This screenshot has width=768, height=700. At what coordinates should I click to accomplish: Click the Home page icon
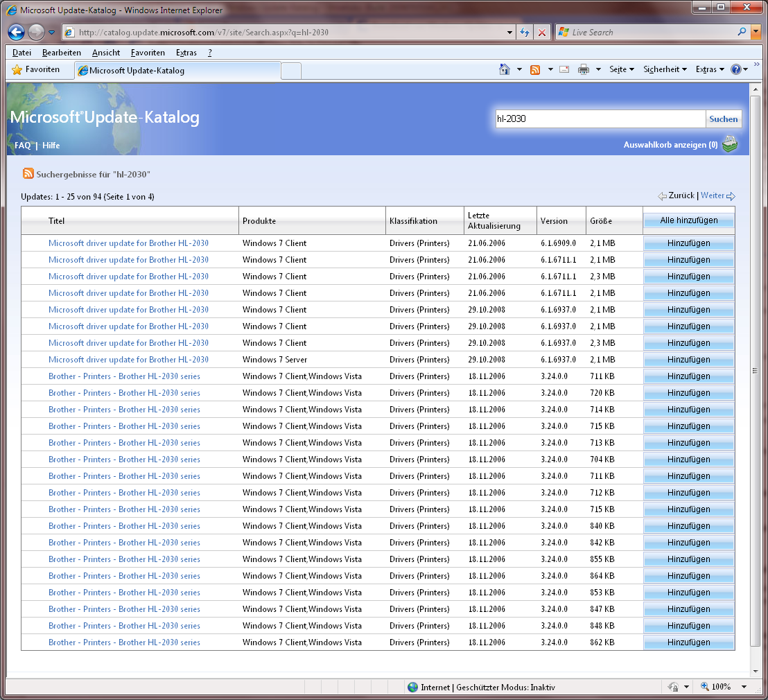click(x=505, y=69)
